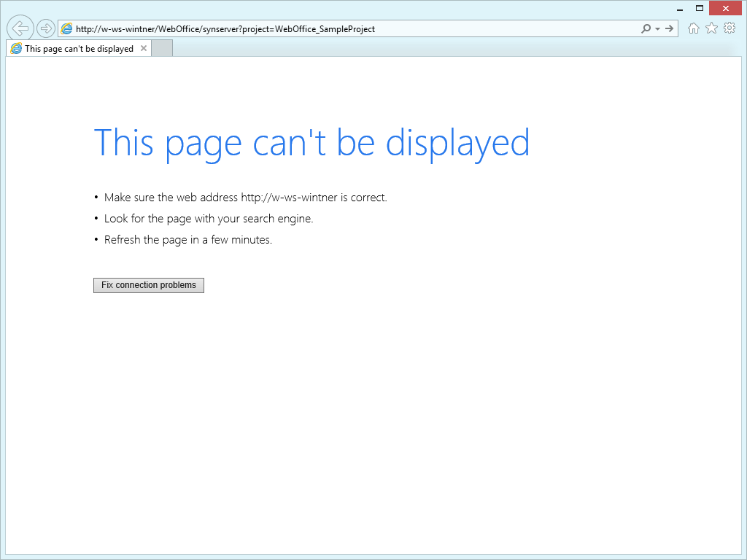The image size is (747, 560).
Task: Open Favorites with the star icon
Action: click(711, 28)
